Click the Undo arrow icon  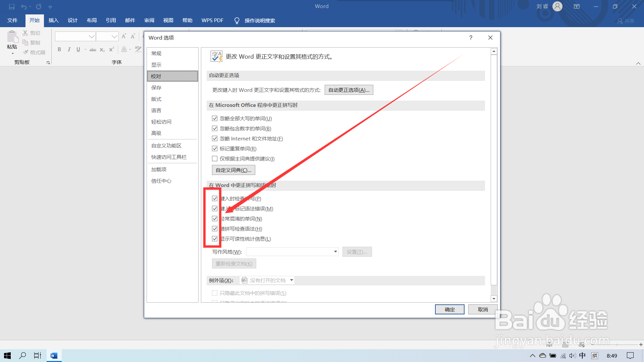24,7
